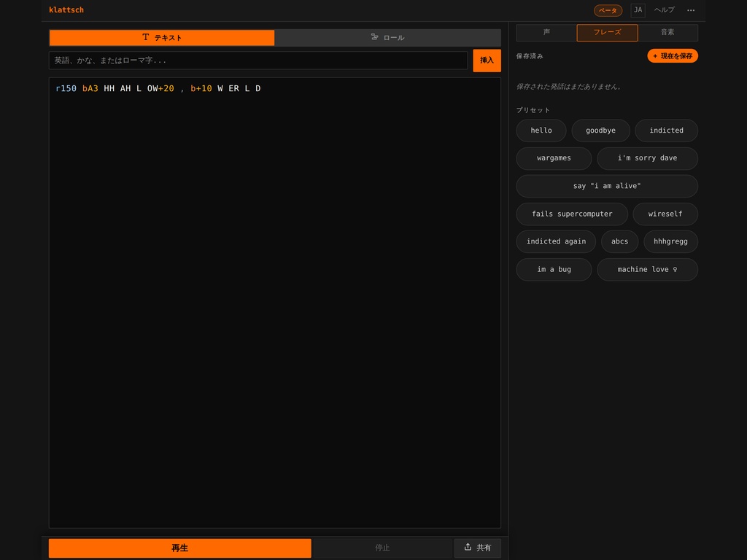Pick the machine love preset
Viewport: 747px width, 560px height.
point(647,270)
